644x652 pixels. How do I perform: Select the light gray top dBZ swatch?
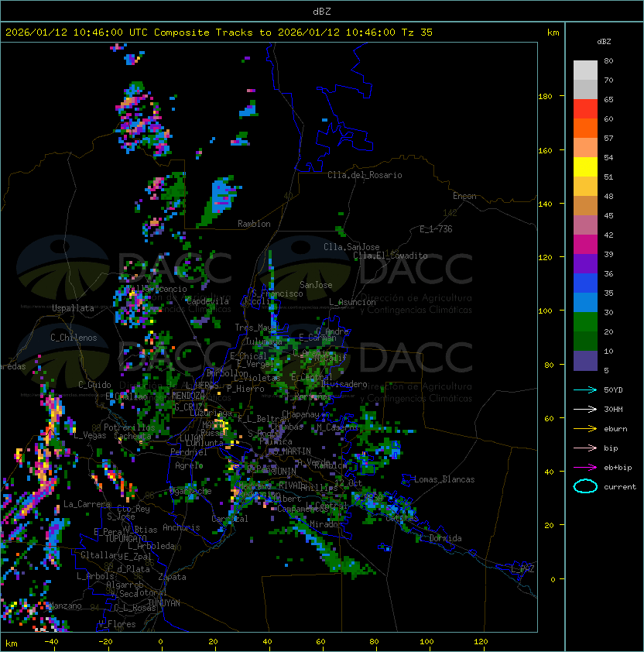[585, 70]
